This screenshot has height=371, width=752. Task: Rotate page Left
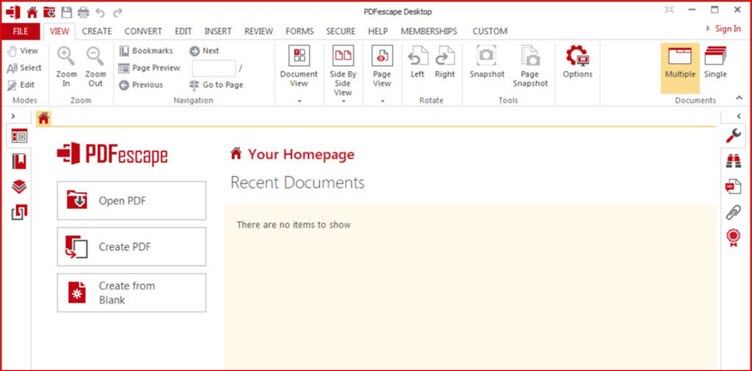pyautogui.click(x=417, y=62)
